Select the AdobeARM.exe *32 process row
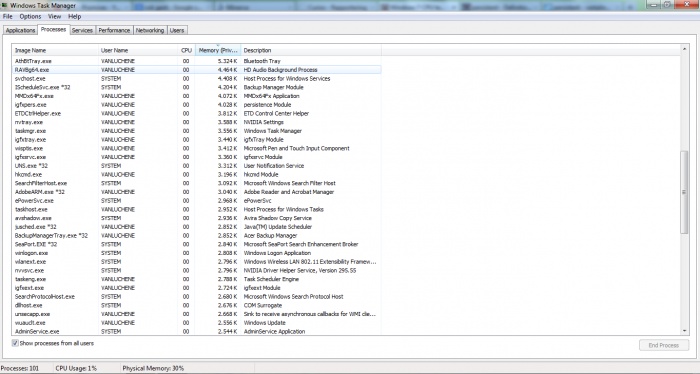Viewport: 700px width, 374px height. coord(197,192)
